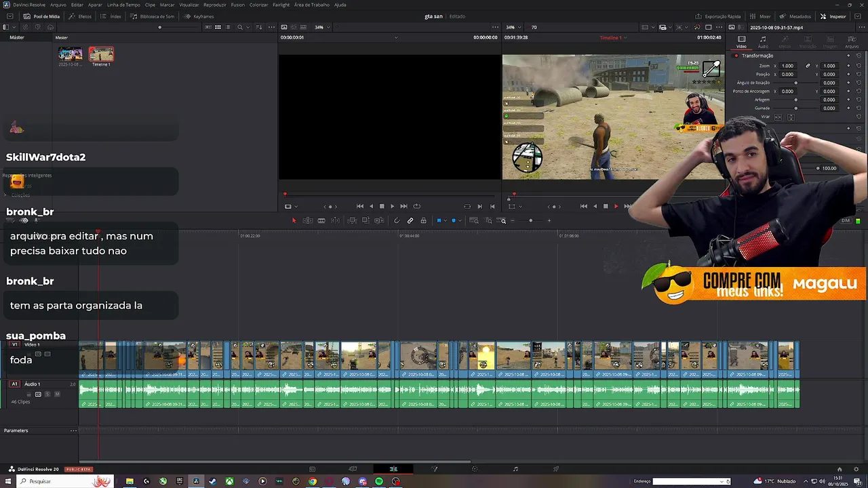
Task: Open the Pool de Mídia panel
Action: click(41, 16)
